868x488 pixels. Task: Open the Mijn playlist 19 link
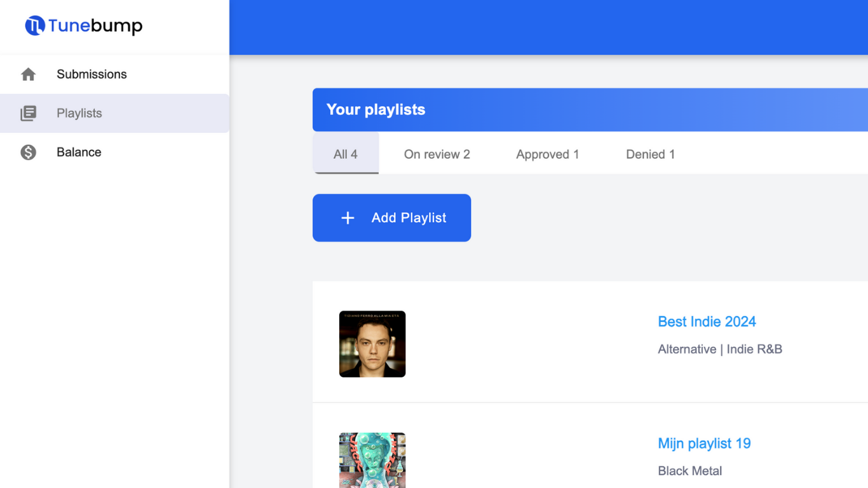pos(704,444)
